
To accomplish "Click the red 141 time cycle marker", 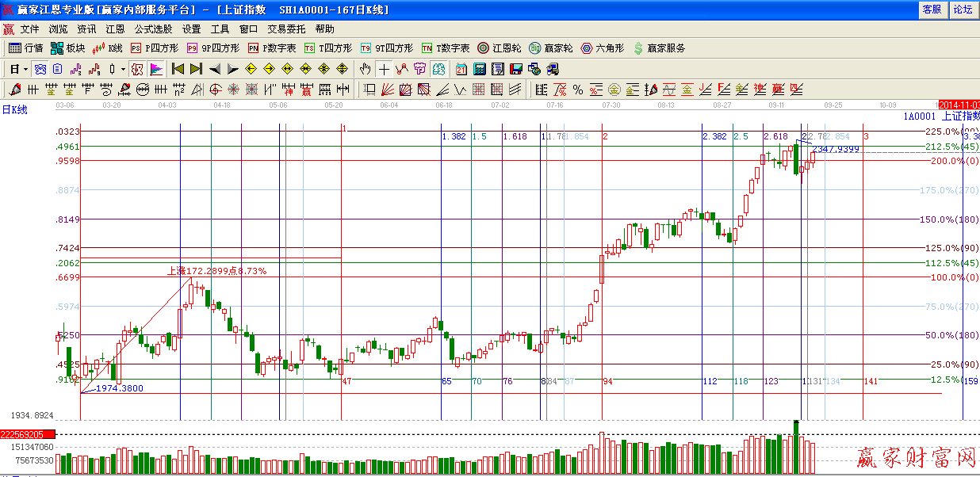I will click(x=870, y=382).
